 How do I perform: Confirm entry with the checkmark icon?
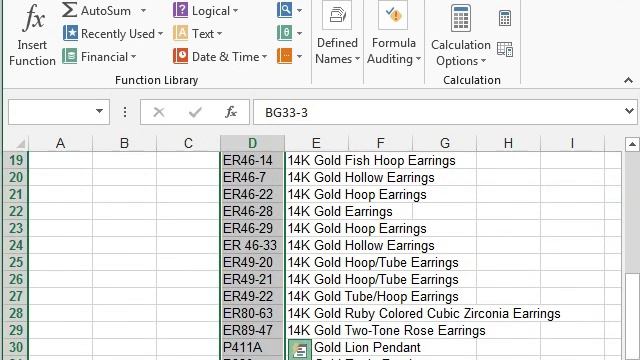pos(195,112)
